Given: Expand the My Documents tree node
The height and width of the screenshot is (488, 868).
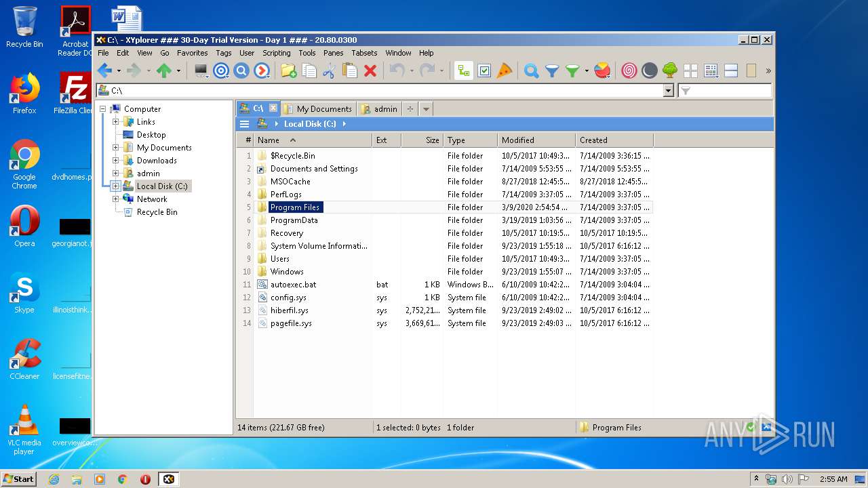Looking at the screenshot, I should [x=115, y=148].
